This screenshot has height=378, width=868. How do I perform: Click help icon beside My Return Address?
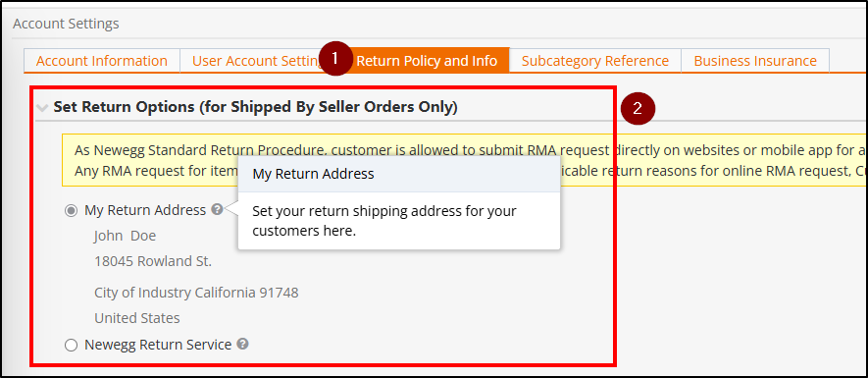(217, 209)
